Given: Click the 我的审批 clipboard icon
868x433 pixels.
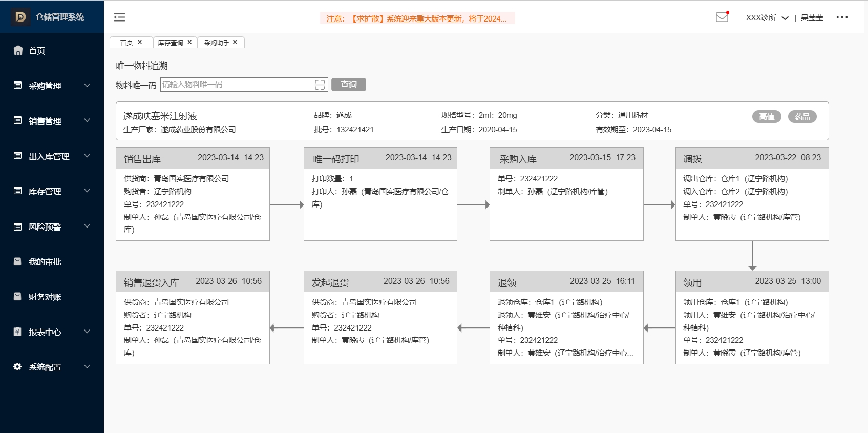Looking at the screenshot, I should point(18,261).
